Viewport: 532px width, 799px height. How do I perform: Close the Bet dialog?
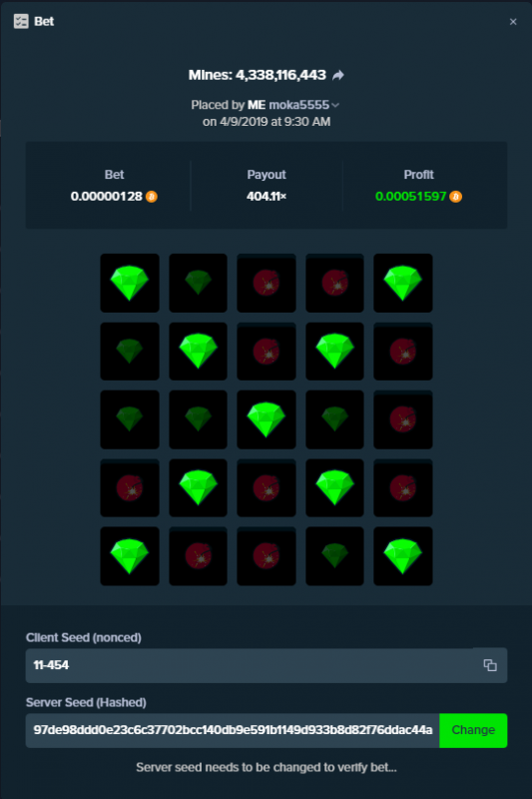[x=513, y=21]
